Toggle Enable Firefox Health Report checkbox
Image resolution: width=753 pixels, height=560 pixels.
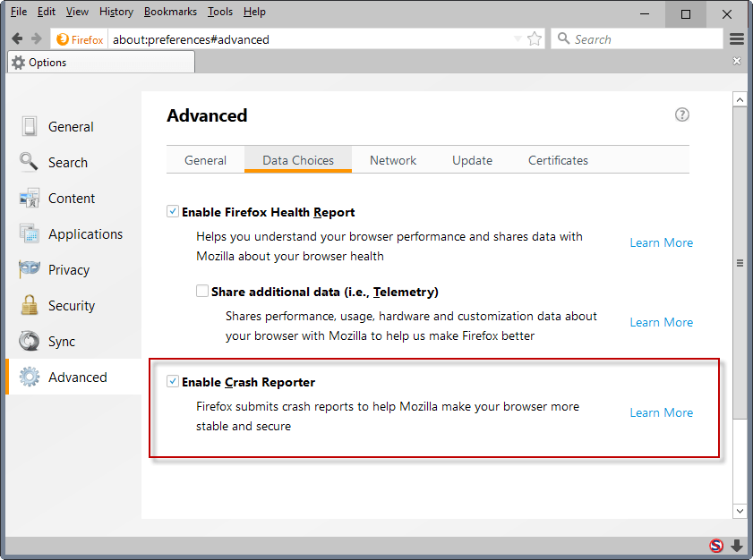point(173,211)
